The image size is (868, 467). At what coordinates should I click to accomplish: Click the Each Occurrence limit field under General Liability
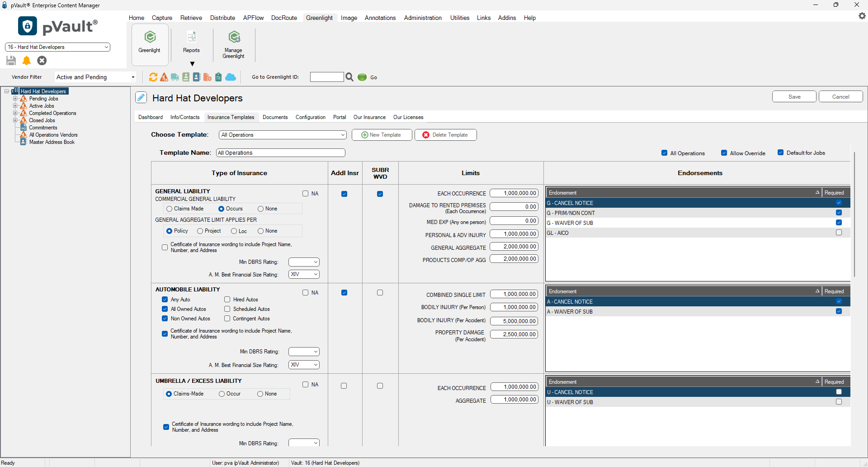coord(514,193)
